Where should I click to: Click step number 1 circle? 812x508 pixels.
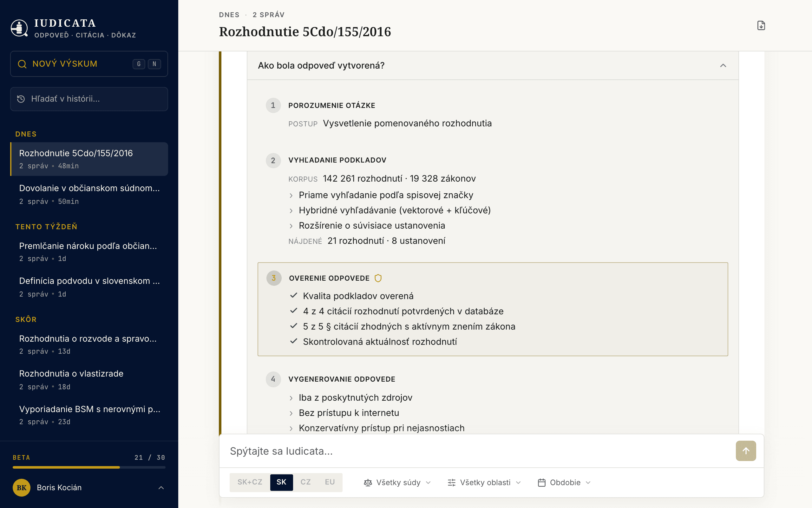tap(273, 105)
